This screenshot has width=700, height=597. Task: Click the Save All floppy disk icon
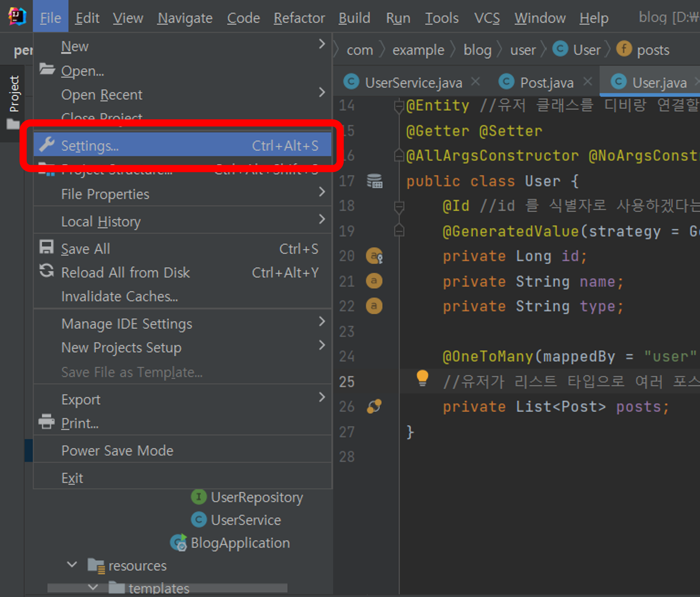click(x=46, y=247)
